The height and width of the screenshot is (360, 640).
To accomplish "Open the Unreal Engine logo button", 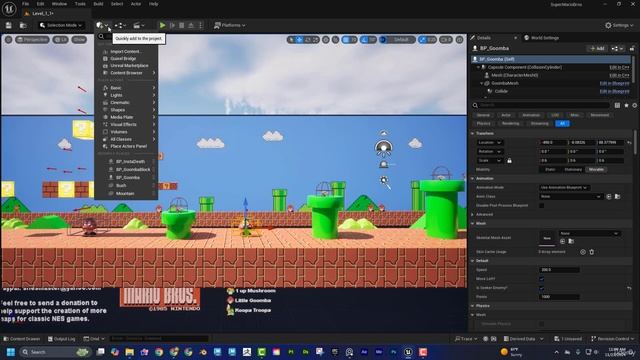I will pos(9,8).
